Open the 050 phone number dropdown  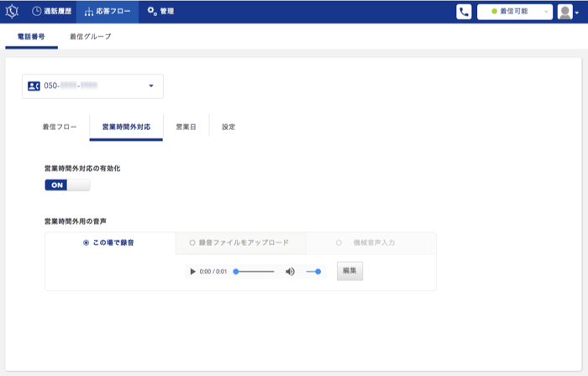pos(92,86)
